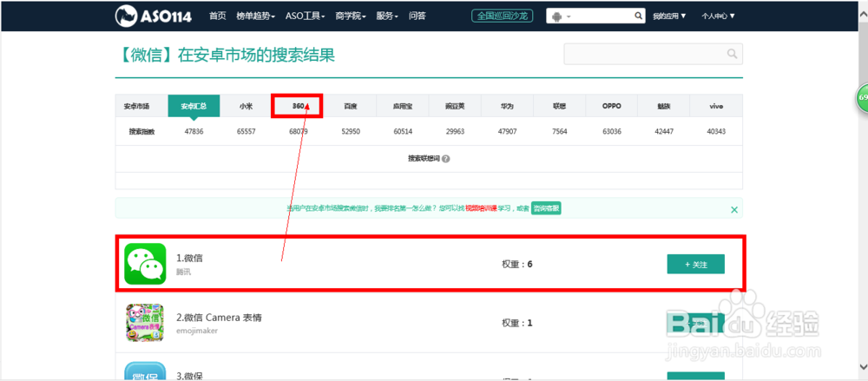Image resolution: width=868 pixels, height=381 pixels.
Task: Click the help icon next to 搜索联想词
Action: point(446,159)
